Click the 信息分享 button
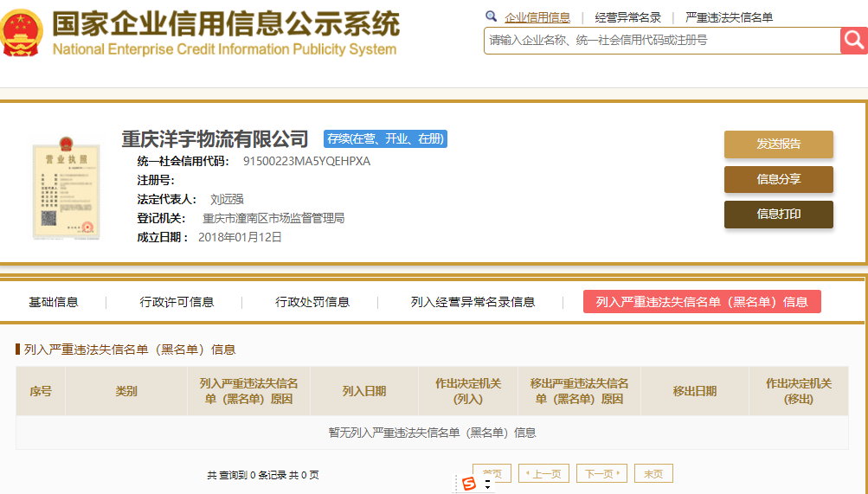 (778, 179)
